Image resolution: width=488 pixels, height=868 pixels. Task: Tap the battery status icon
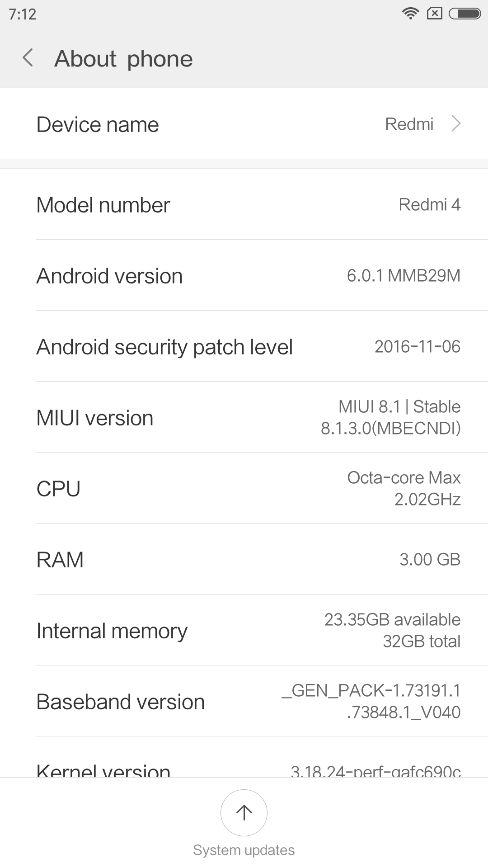pyautogui.click(x=465, y=14)
